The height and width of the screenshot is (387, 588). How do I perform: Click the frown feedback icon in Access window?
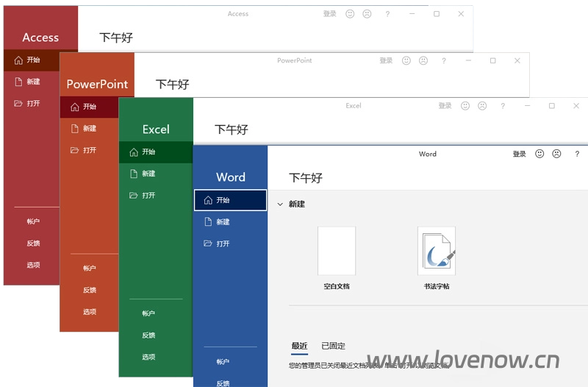point(367,14)
